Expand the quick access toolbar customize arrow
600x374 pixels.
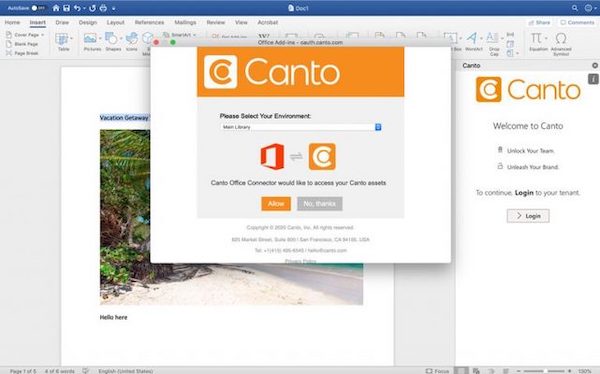114,8
